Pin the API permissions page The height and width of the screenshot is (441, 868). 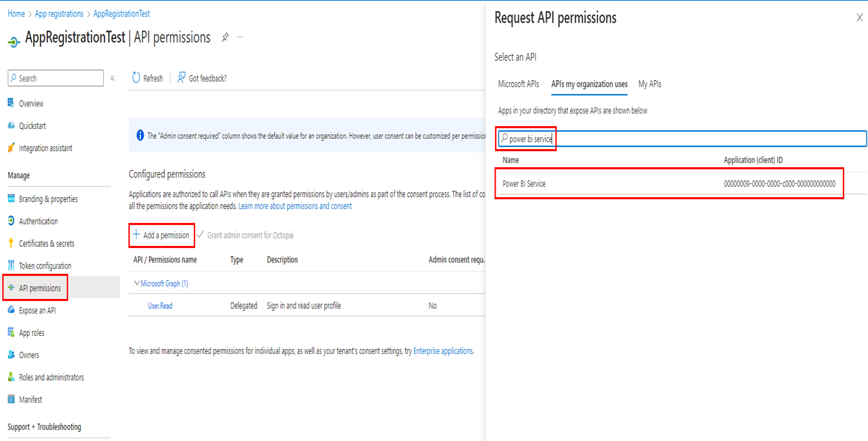pos(225,38)
